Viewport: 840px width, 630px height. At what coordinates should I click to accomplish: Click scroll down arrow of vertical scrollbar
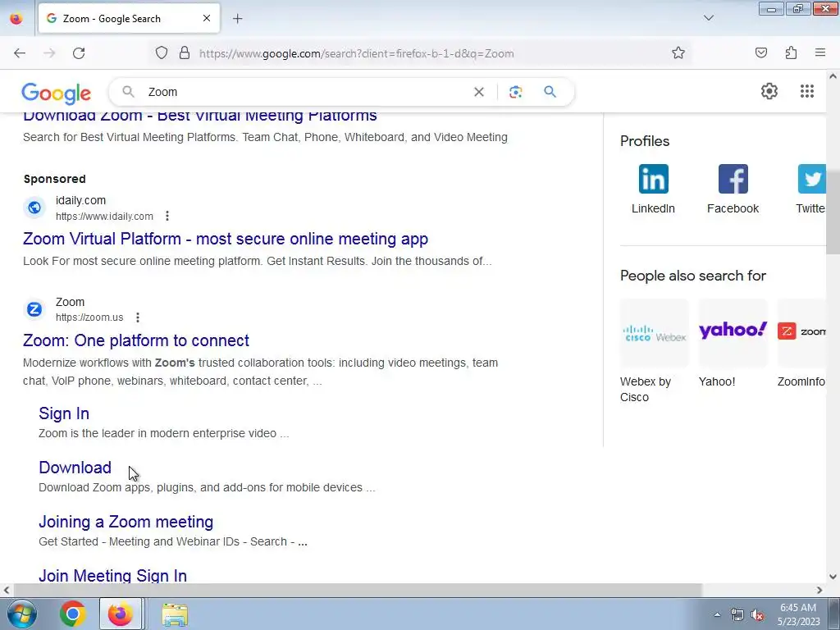click(833, 577)
